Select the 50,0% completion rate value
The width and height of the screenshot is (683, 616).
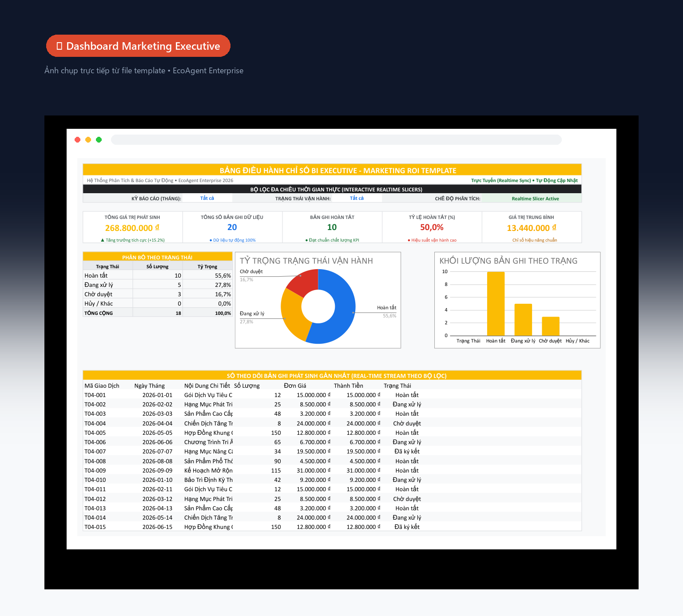click(432, 227)
